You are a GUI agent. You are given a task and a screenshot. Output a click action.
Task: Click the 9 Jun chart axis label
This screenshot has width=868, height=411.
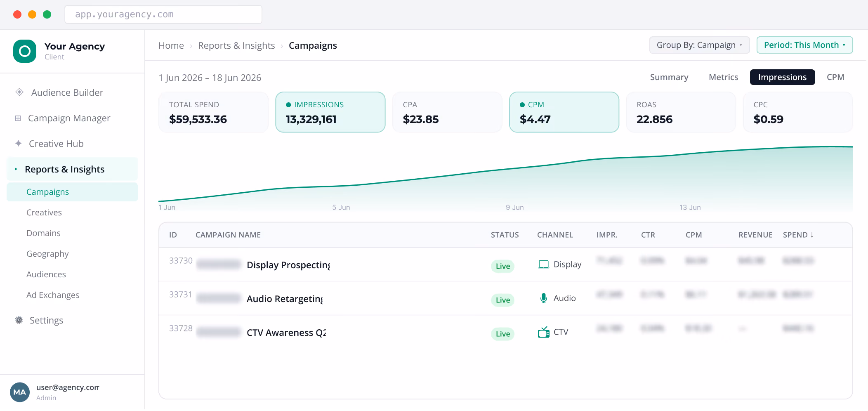click(x=515, y=207)
